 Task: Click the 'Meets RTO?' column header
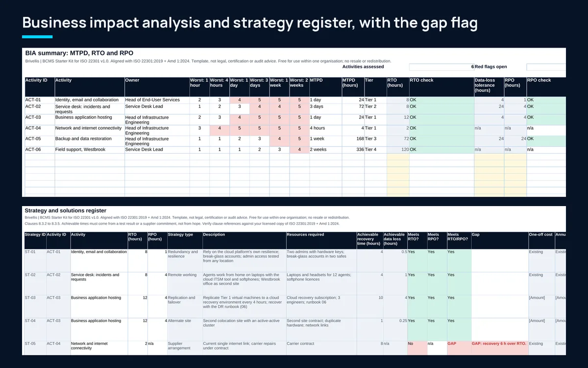tap(417, 240)
